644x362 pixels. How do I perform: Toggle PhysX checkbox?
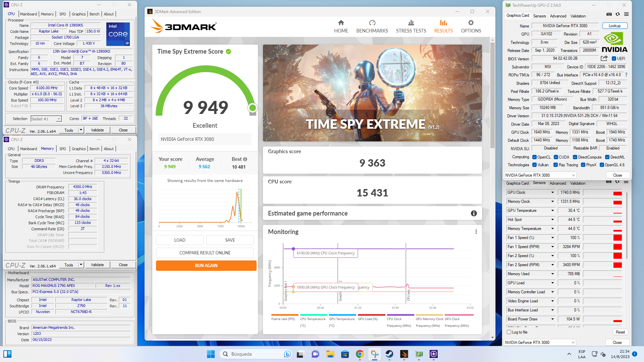583,165
